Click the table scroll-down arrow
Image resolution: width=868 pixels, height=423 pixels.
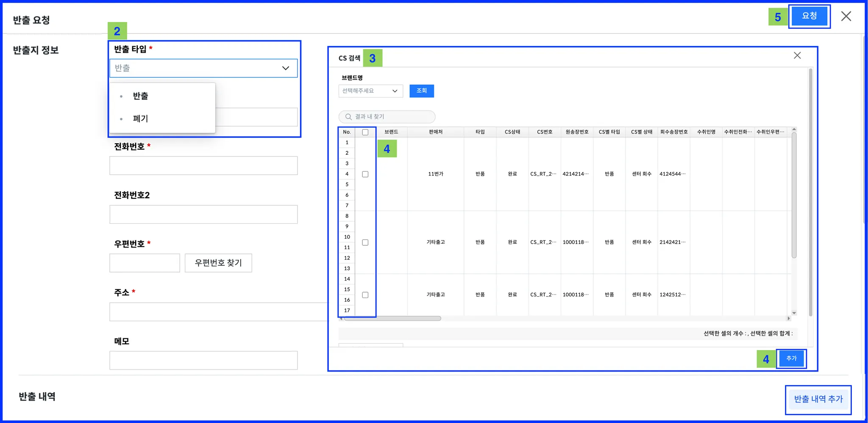[x=794, y=313]
